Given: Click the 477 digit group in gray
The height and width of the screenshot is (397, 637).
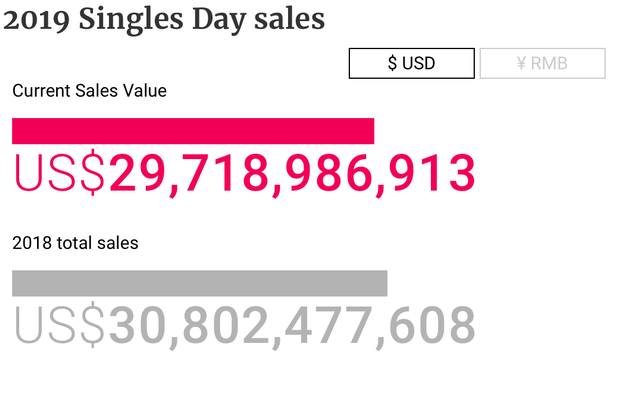Looking at the screenshot, I should [x=328, y=325].
